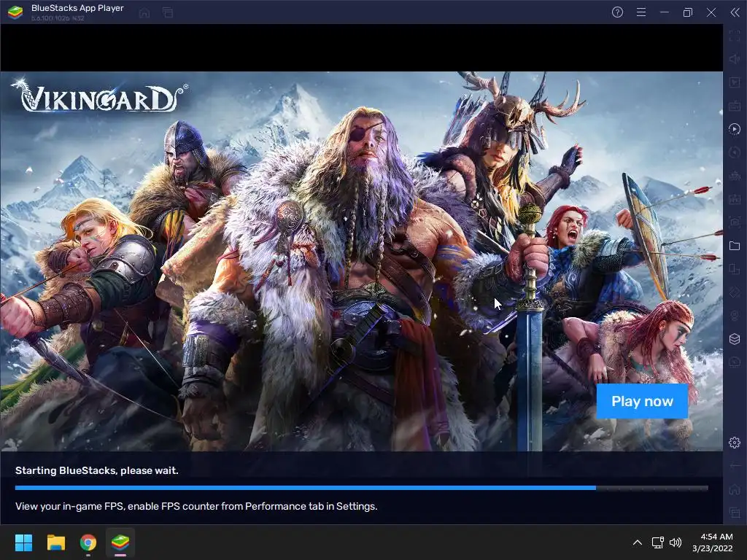This screenshot has height=560, width=747.
Task: Click the dimmed home icon in title bar
Action: click(x=144, y=13)
